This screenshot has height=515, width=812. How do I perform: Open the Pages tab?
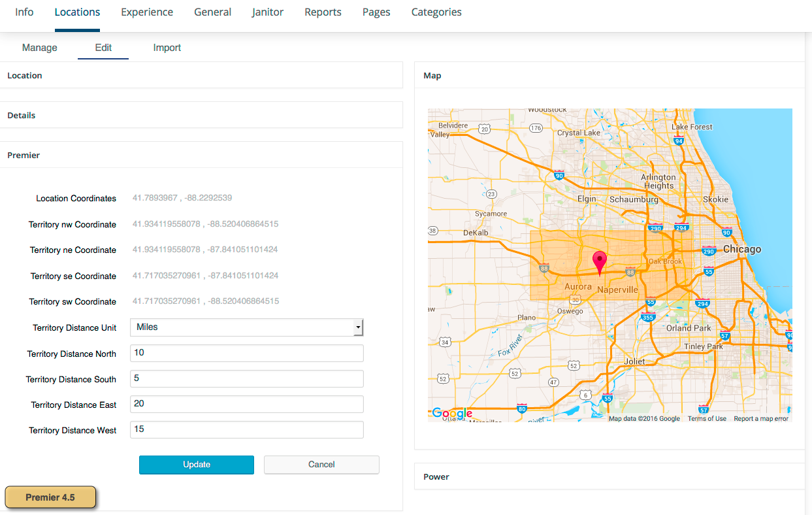click(x=376, y=12)
